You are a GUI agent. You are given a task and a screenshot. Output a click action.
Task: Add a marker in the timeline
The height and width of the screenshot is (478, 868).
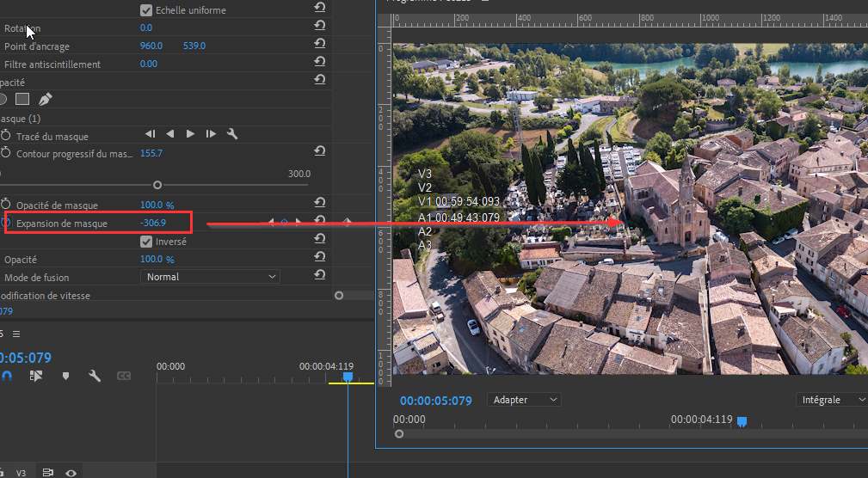coord(65,376)
